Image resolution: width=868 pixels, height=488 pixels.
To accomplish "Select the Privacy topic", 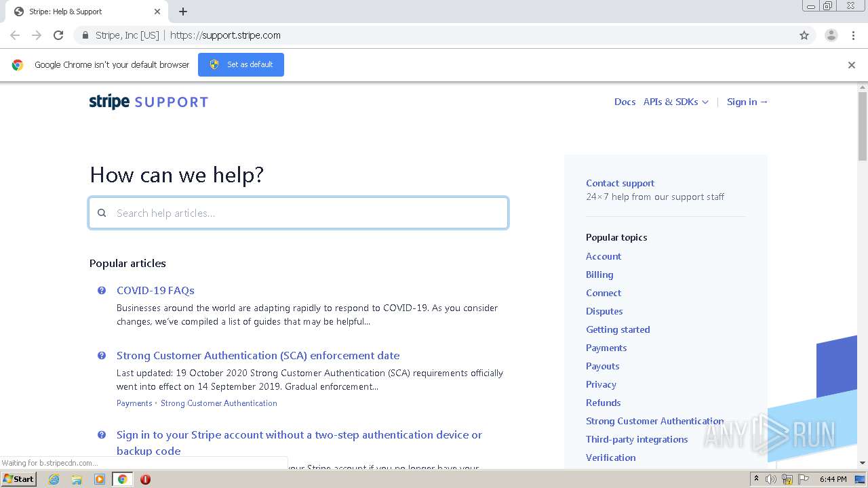I will 601,384.
